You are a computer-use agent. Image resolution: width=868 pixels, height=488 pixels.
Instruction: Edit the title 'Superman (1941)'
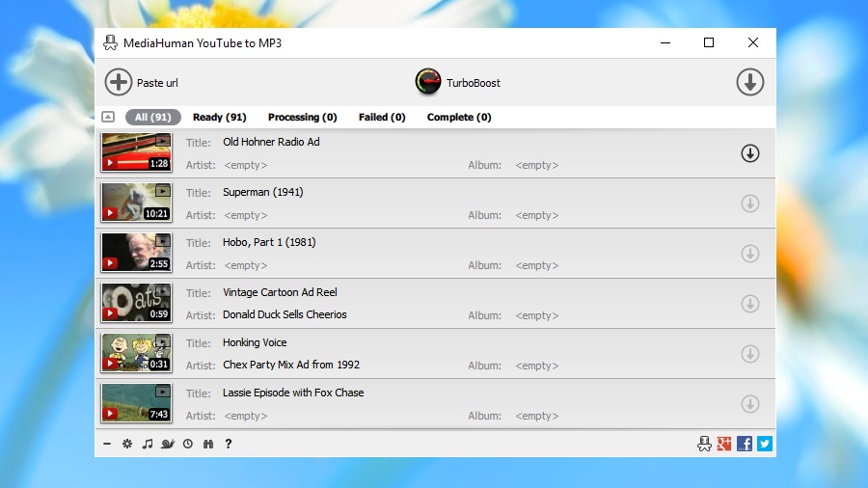[x=263, y=192]
